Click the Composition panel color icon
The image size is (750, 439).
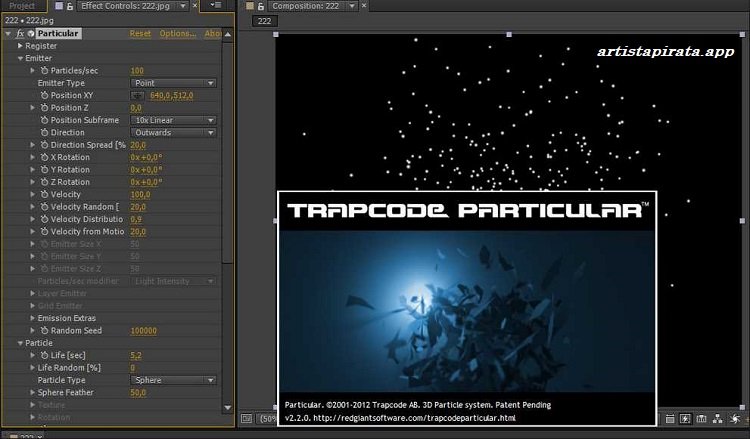[250, 6]
